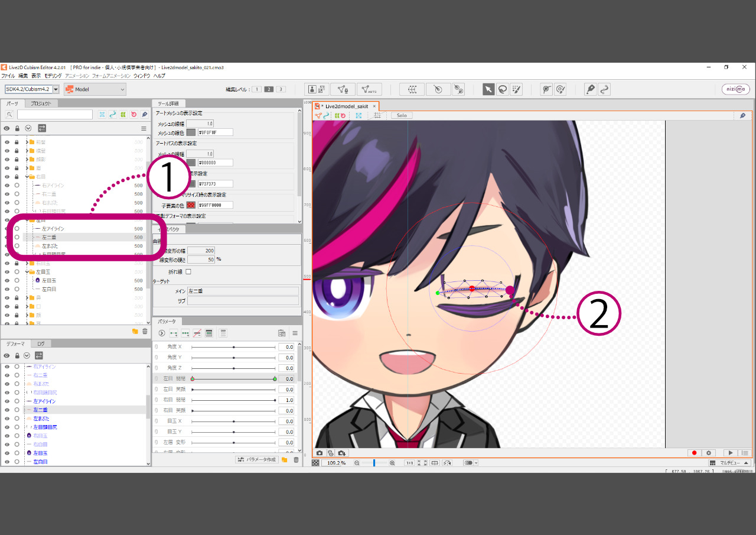Create new part folder icon

(x=135, y=331)
